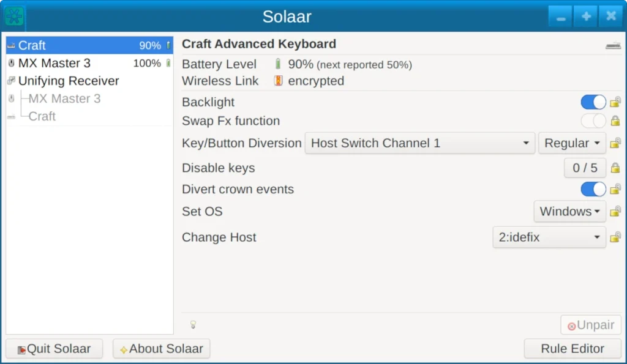627x364 pixels.
Task: Click the lock icon beside Backlight
Action: pyautogui.click(x=615, y=102)
